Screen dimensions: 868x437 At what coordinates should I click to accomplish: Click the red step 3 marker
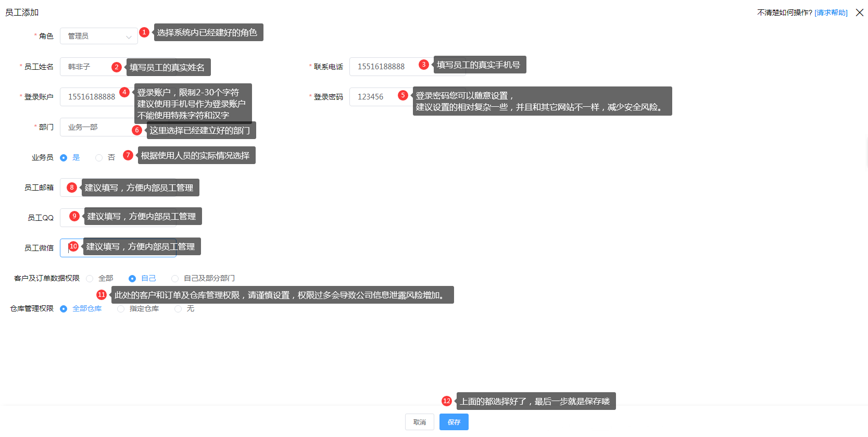pos(424,65)
